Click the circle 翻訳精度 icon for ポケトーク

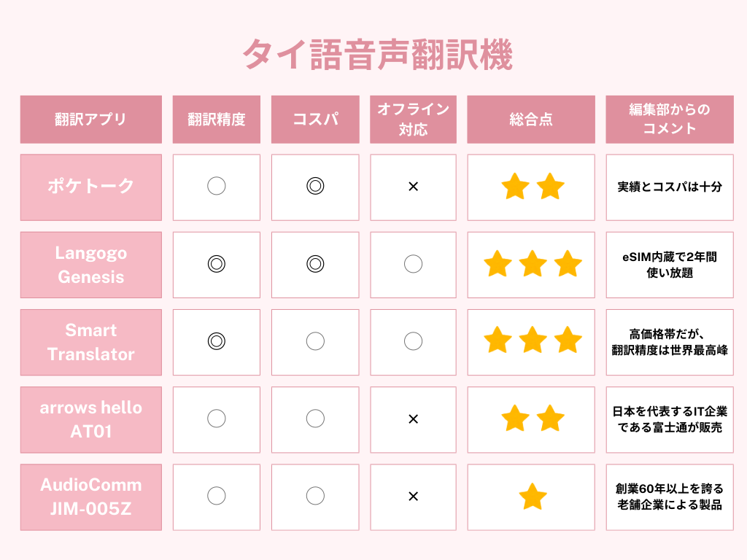[x=217, y=187]
